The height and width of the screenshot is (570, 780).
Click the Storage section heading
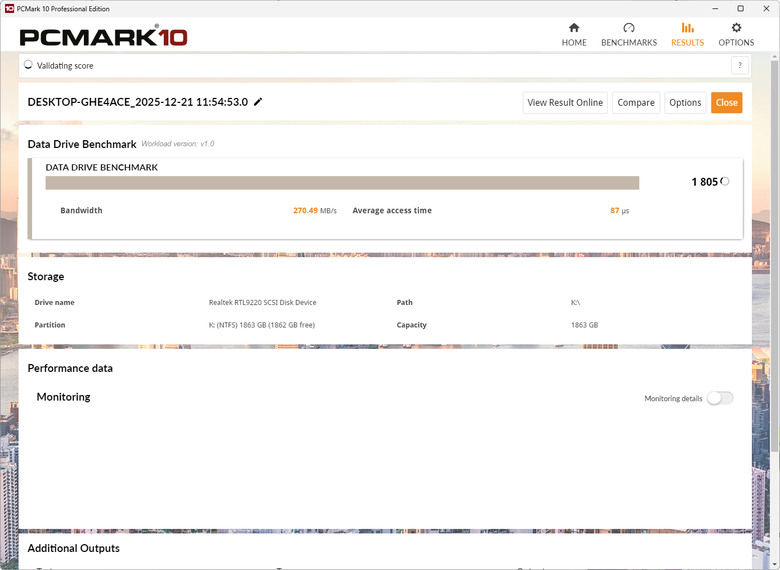pyautogui.click(x=46, y=277)
